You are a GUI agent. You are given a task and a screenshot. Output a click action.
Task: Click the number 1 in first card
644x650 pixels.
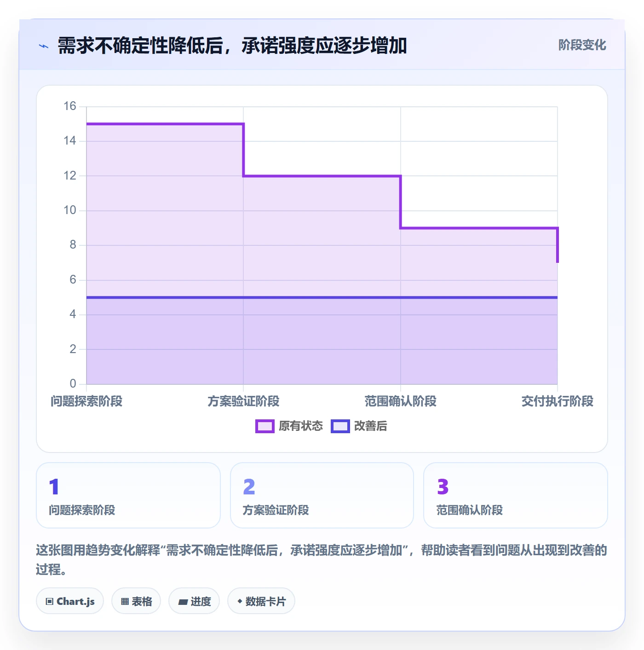click(x=54, y=487)
